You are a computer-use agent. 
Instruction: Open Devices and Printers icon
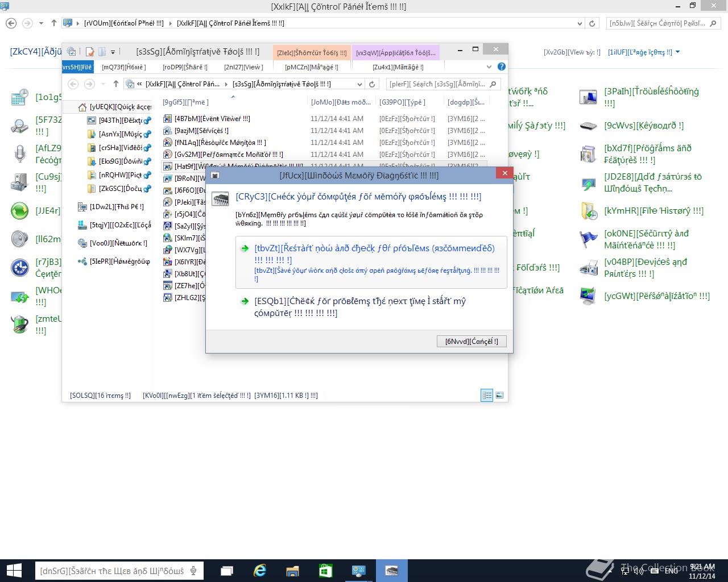(588, 268)
